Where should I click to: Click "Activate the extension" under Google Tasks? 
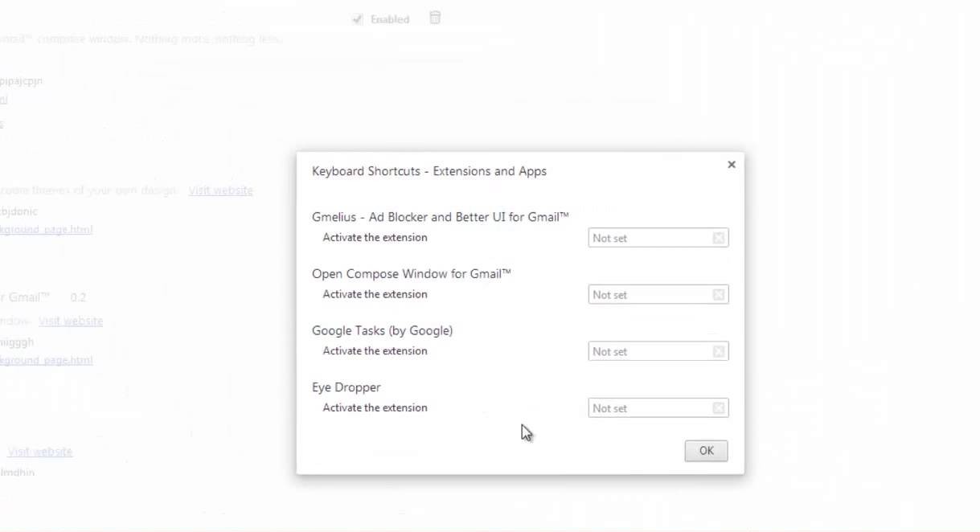(375, 351)
